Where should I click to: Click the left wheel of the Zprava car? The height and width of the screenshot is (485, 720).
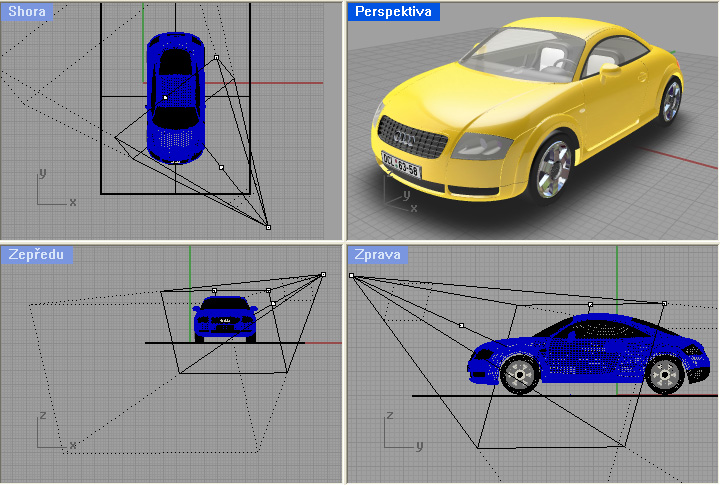click(519, 374)
